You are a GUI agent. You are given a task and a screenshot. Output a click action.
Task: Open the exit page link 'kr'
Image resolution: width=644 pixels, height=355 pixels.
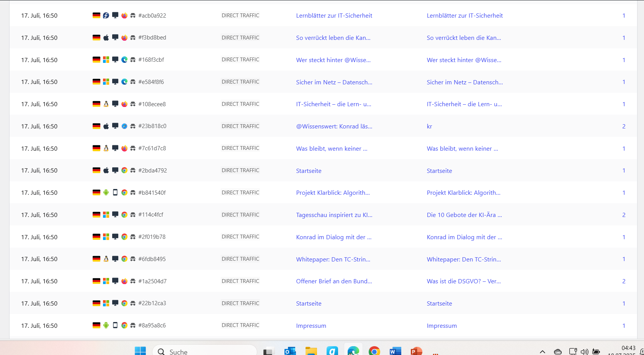point(429,127)
